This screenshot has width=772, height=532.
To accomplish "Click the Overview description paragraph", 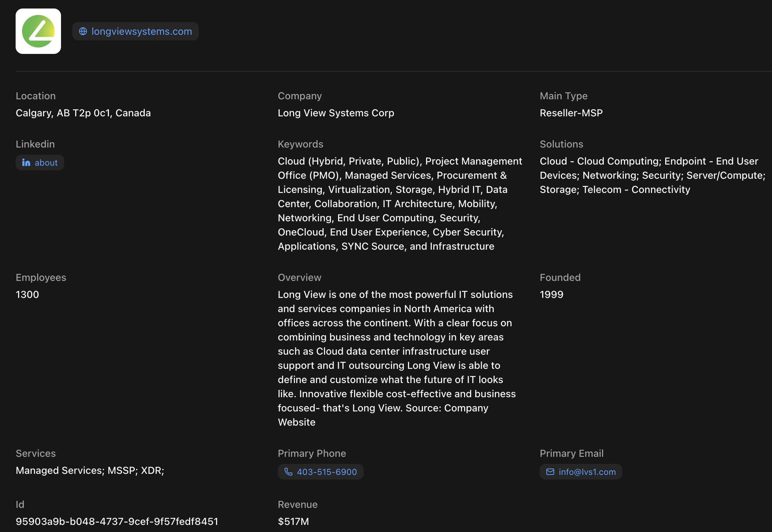I will (x=397, y=358).
